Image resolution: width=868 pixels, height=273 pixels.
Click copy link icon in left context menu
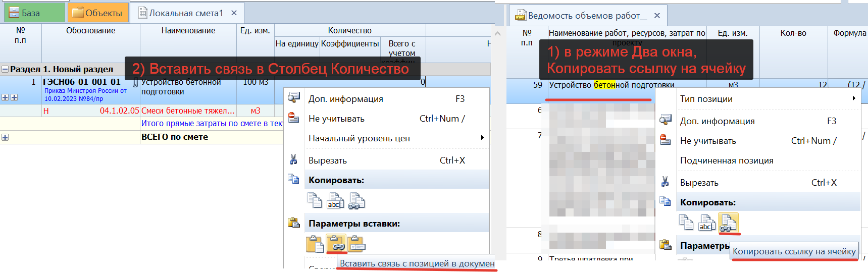click(356, 200)
